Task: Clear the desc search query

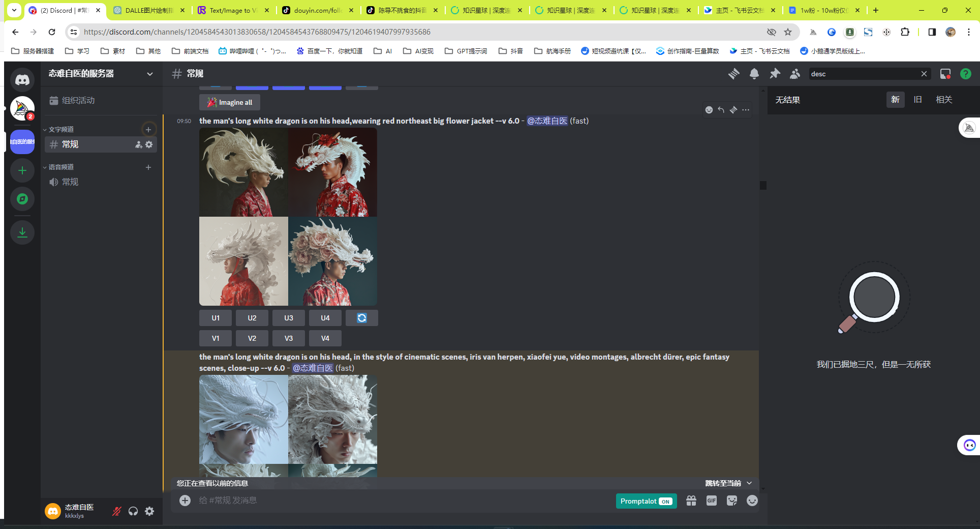Action: point(924,74)
